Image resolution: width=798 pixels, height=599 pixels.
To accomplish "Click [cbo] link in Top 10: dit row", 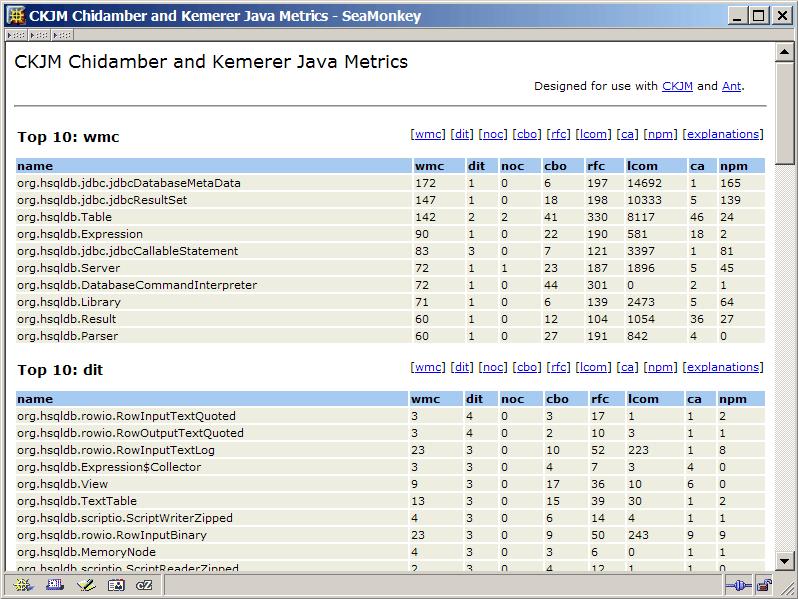I will tap(527, 367).
